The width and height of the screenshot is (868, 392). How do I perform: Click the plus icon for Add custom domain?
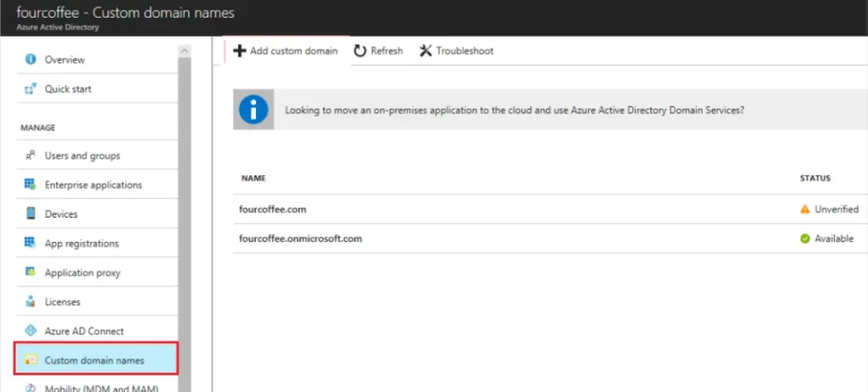click(x=238, y=51)
